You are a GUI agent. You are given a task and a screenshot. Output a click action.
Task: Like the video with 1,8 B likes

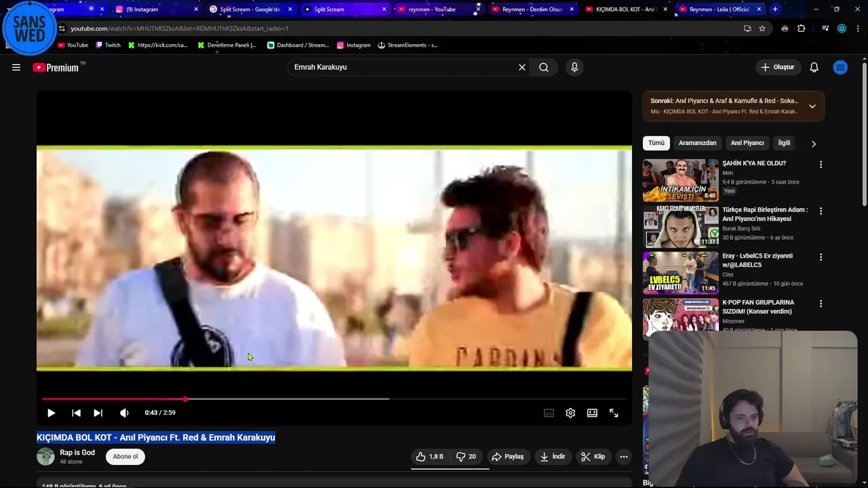point(429,457)
